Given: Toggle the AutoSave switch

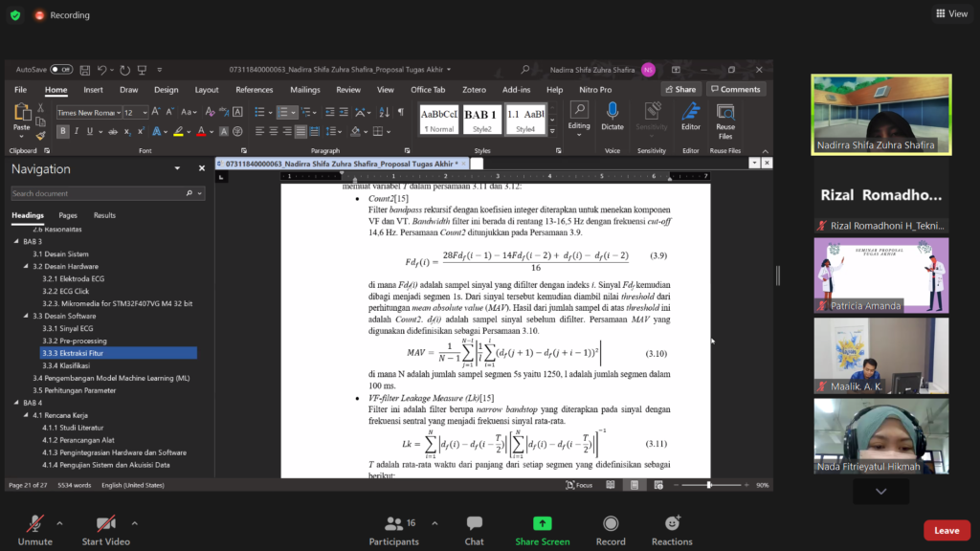Looking at the screenshot, I should point(61,70).
